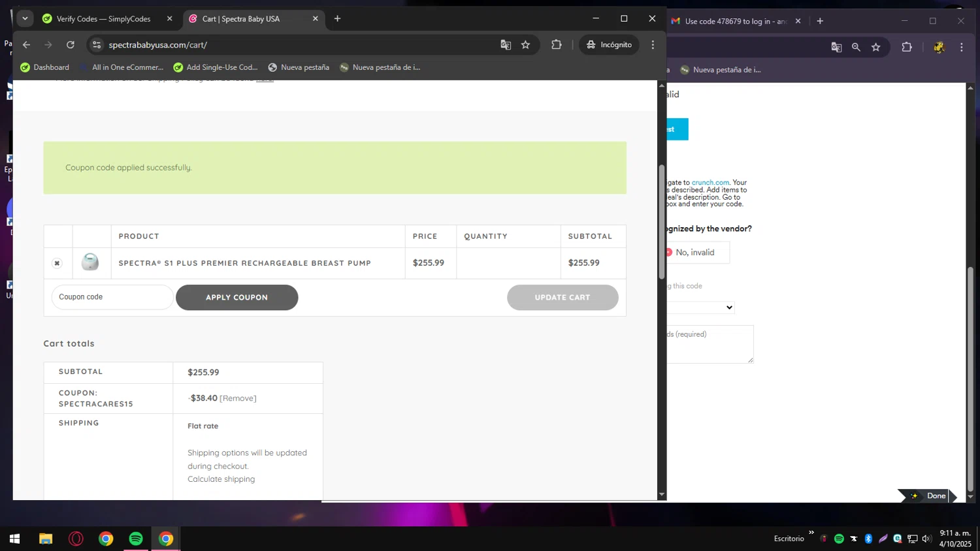Close the Verify Codes — SimplyCodes tab

[x=170, y=18]
